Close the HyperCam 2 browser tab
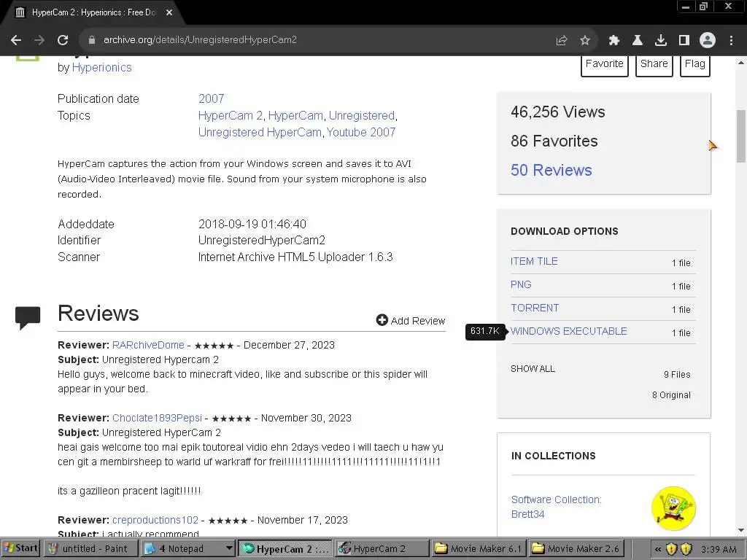This screenshot has width=747, height=560. point(169,12)
